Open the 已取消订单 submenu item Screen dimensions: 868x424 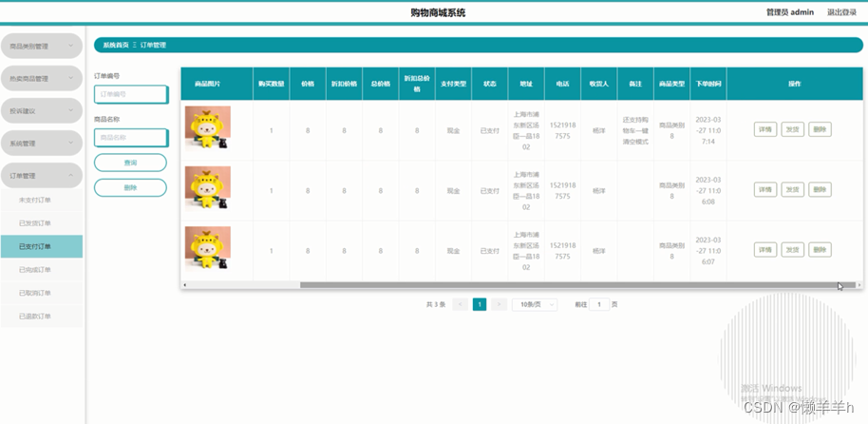click(x=42, y=293)
